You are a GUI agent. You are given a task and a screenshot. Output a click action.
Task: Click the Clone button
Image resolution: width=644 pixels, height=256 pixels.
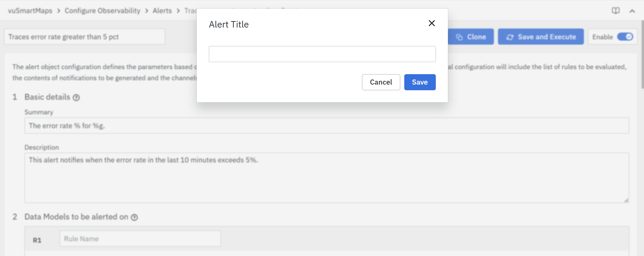[471, 37]
